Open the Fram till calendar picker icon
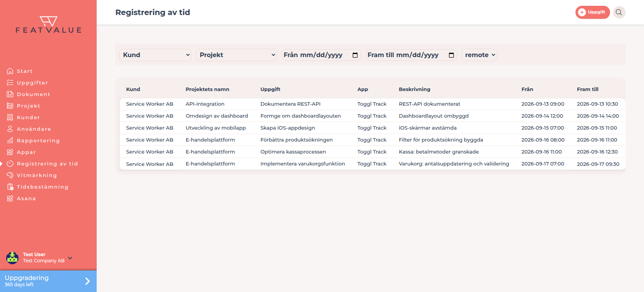The height and width of the screenshot is (292, 644). coord(451,55)
